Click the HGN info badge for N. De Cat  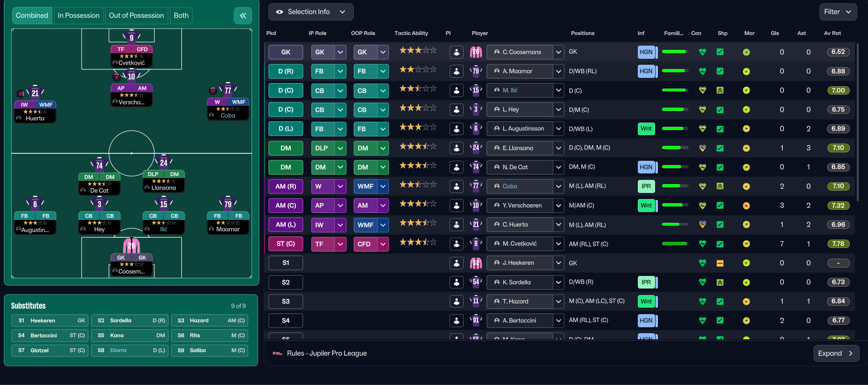coord(646,167)
